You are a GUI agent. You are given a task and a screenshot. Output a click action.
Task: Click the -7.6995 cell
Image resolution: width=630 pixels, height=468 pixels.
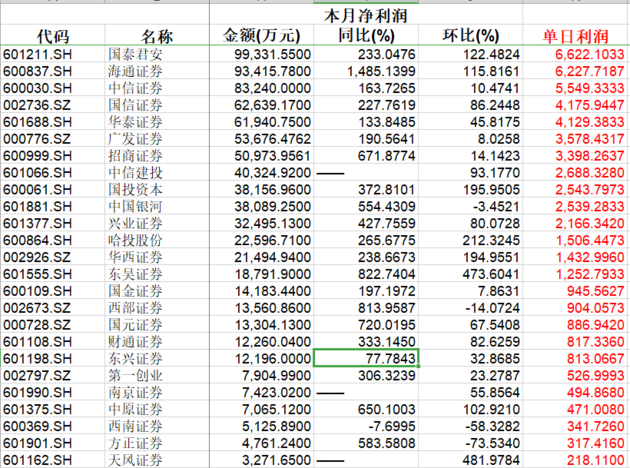click(x=366, y=425)
